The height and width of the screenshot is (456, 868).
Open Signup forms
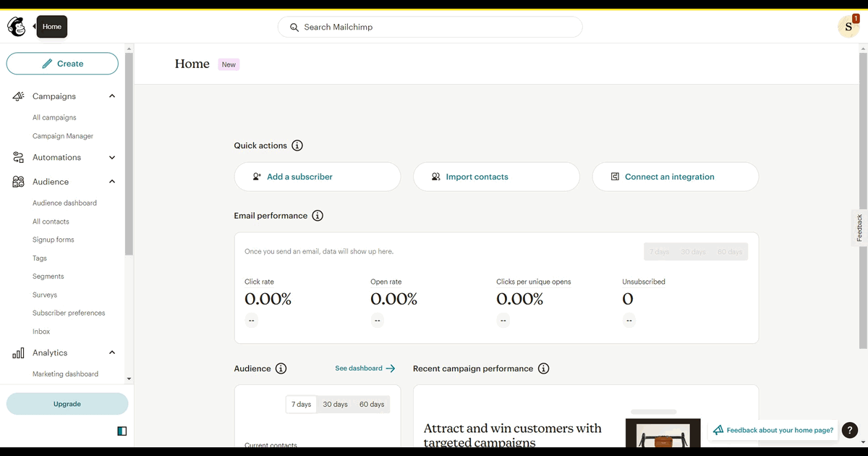click(54, 240)
